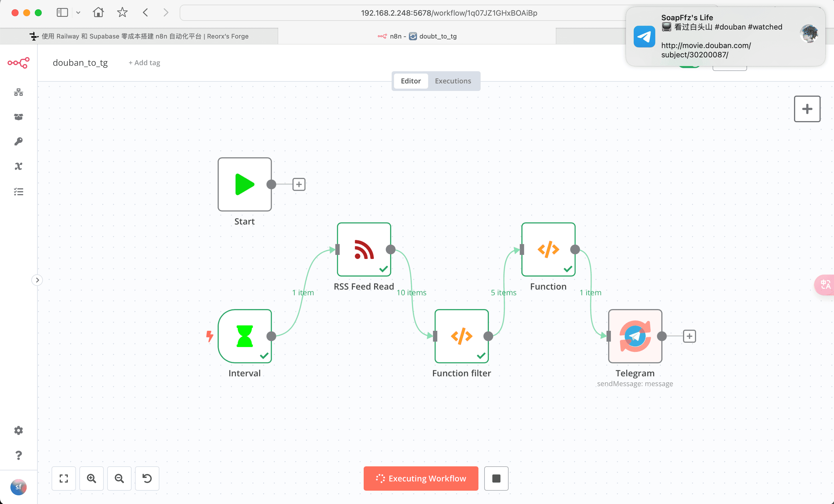Click the n8n logo in sidebar
This screenshot has width=834, height=504.
(x=19, y=63)
